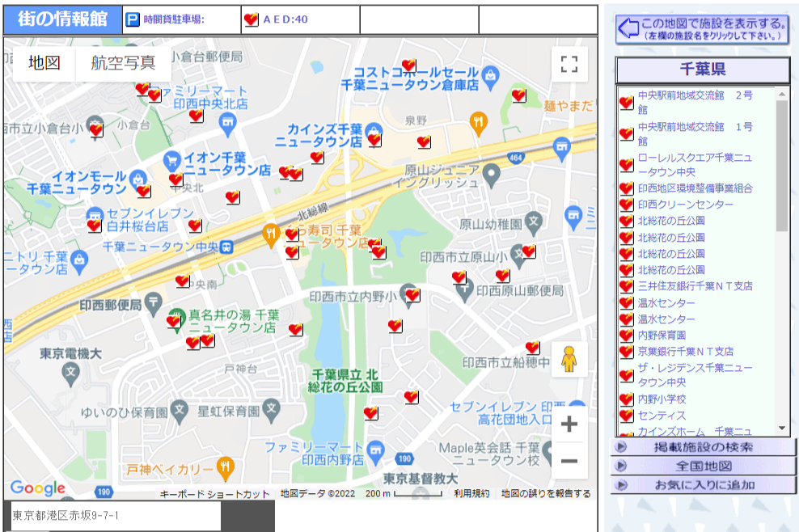Switch map to 地図 view
Image resolution: width=799 pixels, height=532 pixels.
coord(44,63)
